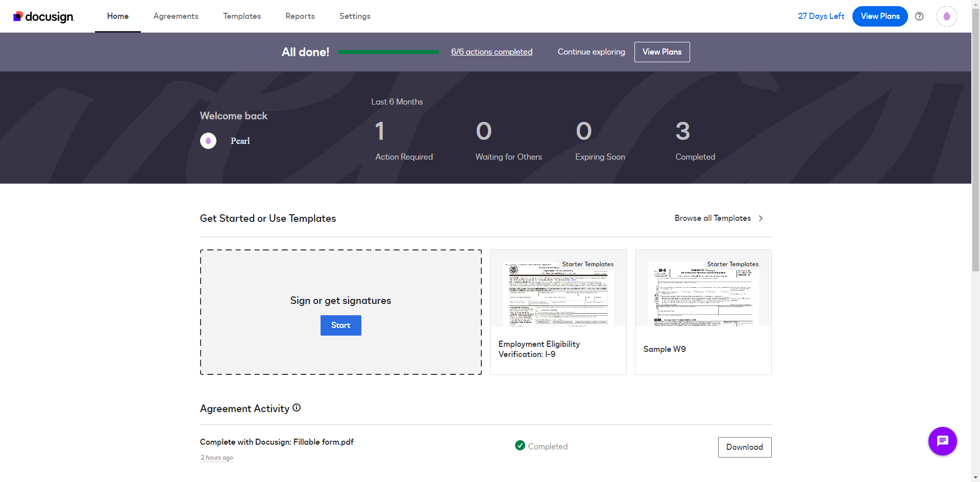Viewport: 980px width, 482px height.
Task: View the 0 Expiring Soon agreements
Action: 600,140
